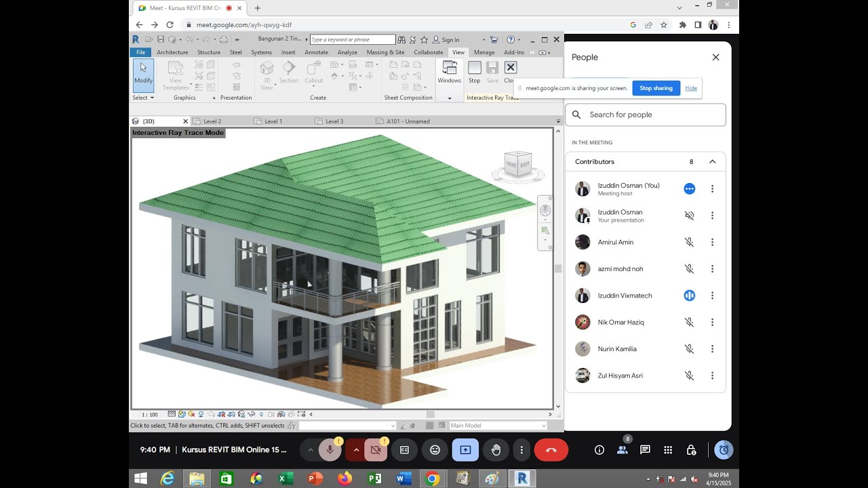Open the view scale 1 : 100 selector
This screenshot has width=868, height=488.
click(149, 414)
